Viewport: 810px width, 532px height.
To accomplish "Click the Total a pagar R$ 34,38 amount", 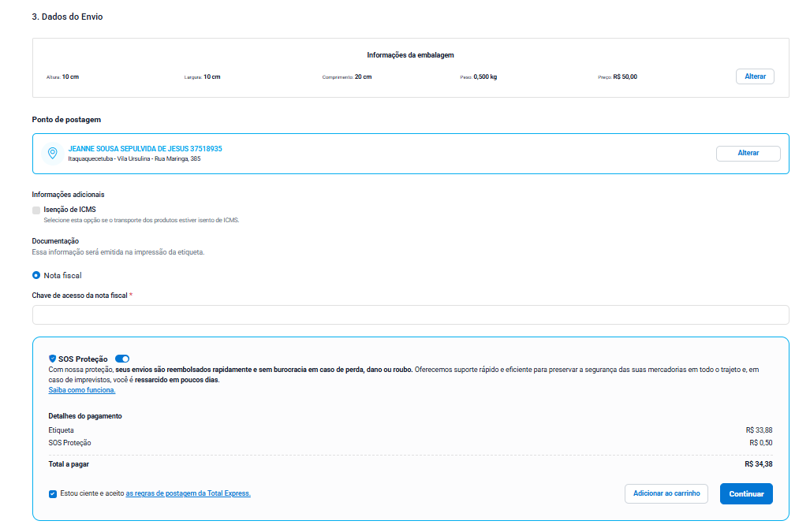I will click(758, 464).
